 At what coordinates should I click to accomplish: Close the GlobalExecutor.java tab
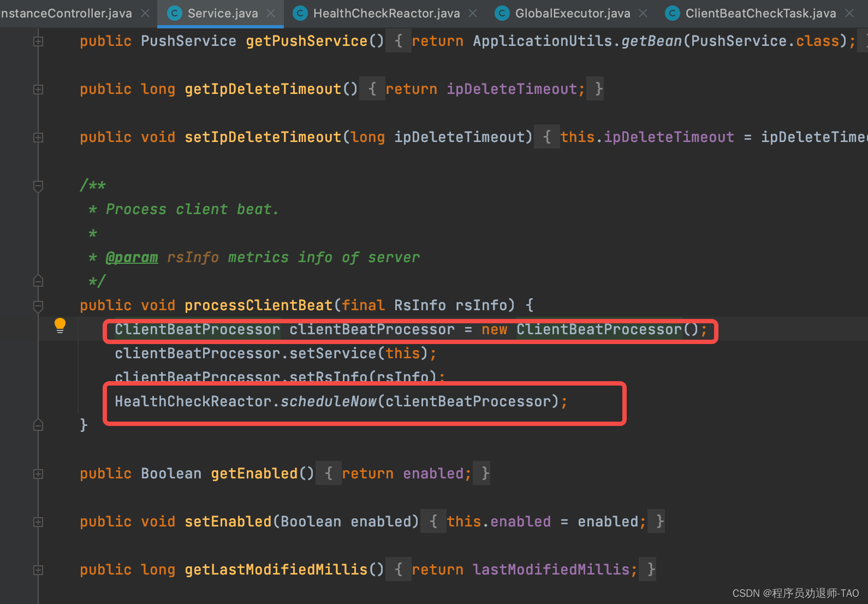click(643, 13)
